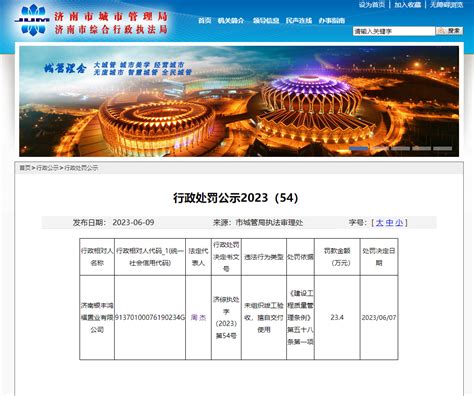Screen dimensions: 474x396
Task: Click the decision date 2023/06/07 cell
Action: point(379,318)
